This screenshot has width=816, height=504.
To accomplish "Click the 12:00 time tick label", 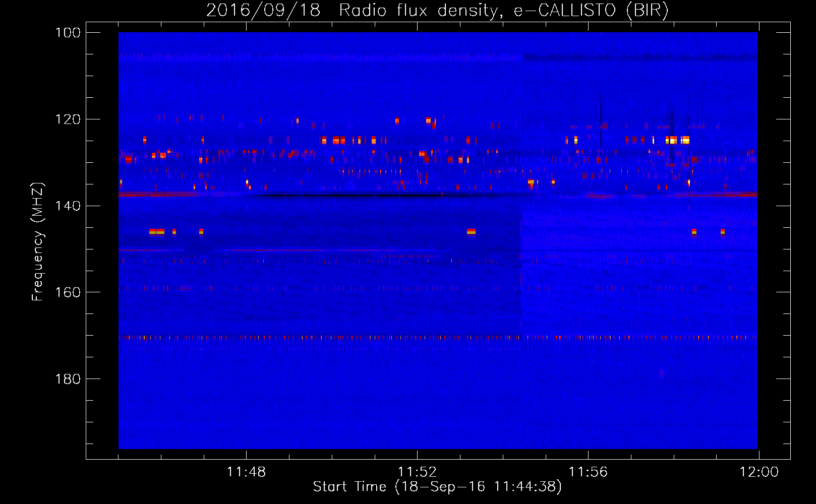I will [759, 472].
